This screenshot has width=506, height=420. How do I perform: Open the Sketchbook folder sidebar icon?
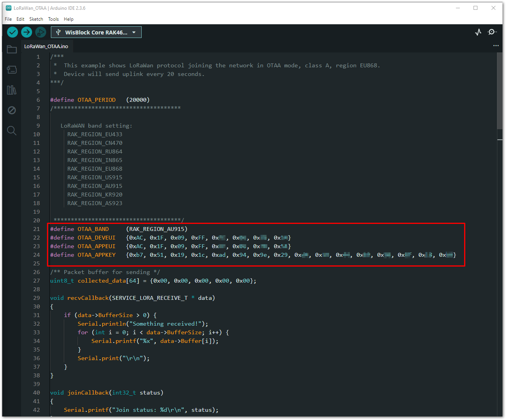[x=12, y=49]
